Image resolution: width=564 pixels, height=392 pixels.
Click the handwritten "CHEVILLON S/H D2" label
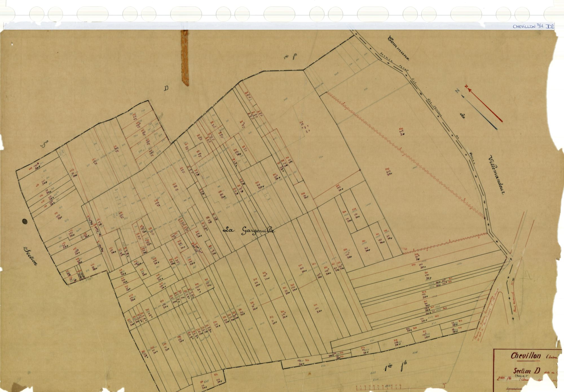(x=534, y=27)
